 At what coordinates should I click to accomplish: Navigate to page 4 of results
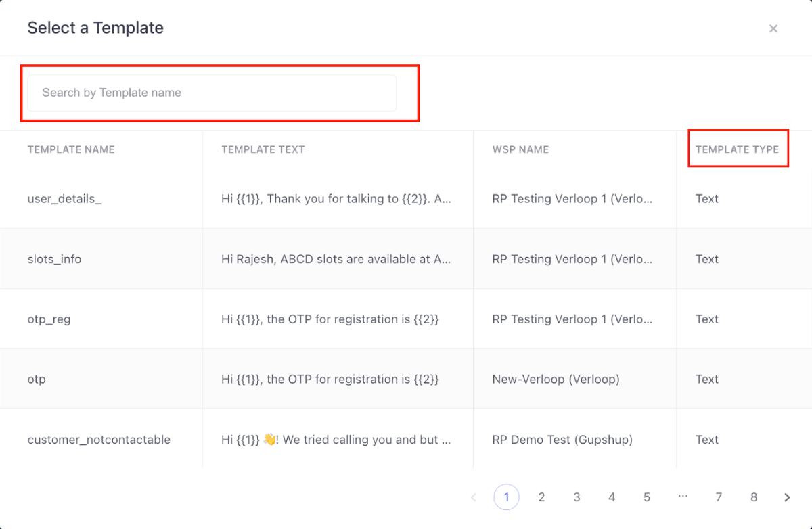[x=612, y=497]
